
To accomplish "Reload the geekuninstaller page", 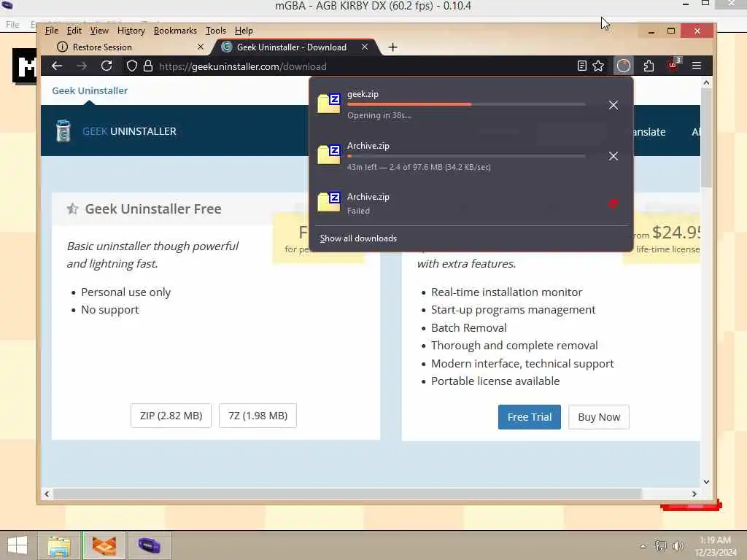I will 107,66.
